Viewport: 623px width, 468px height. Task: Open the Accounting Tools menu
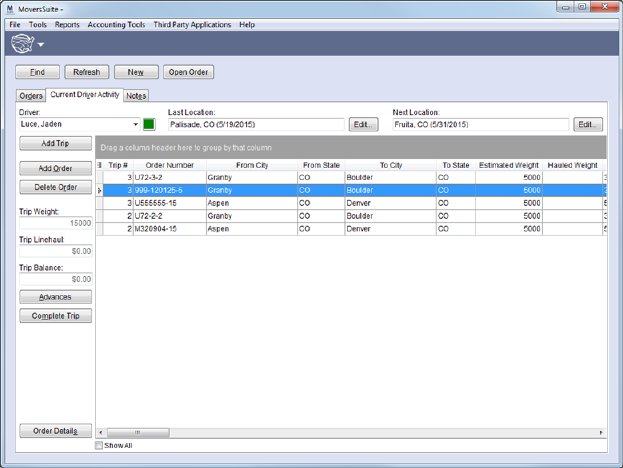point(114,24)
